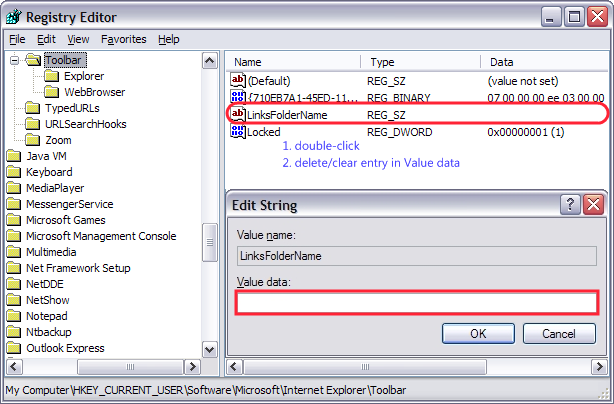Screen dimensions: 614x404
Task: Close the Edit String dialog
Action: 593,204
